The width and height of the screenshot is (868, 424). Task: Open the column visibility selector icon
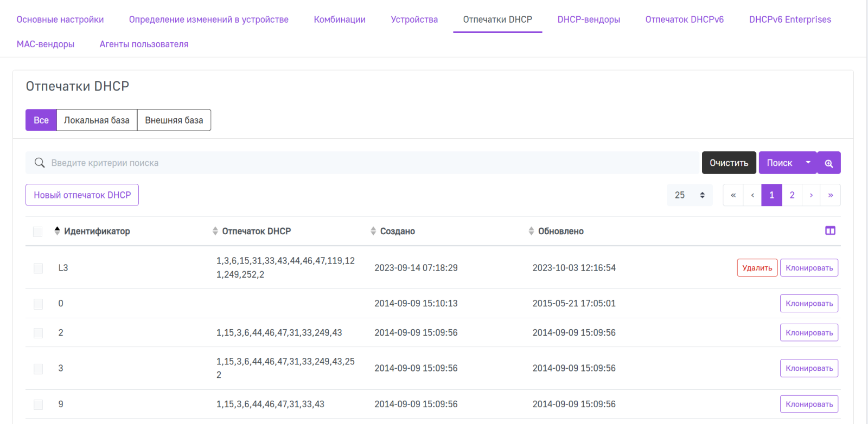[830, 231]
